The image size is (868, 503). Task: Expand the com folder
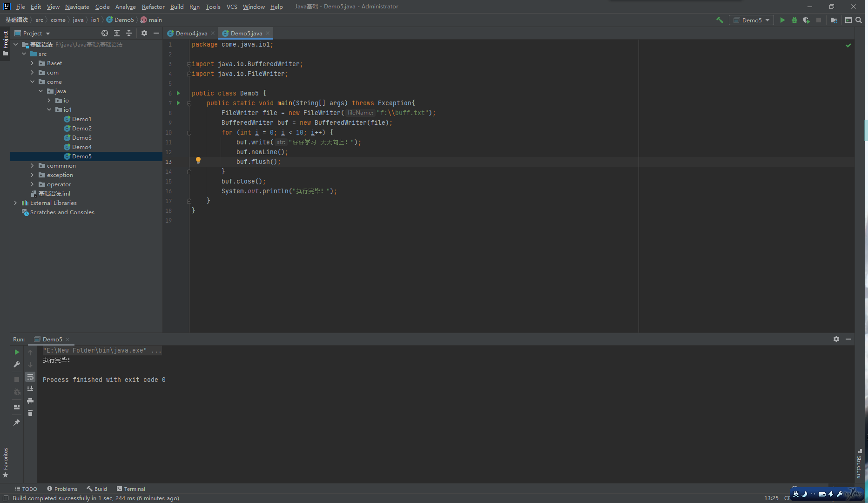pyautogui.click(x=32, y=73)
